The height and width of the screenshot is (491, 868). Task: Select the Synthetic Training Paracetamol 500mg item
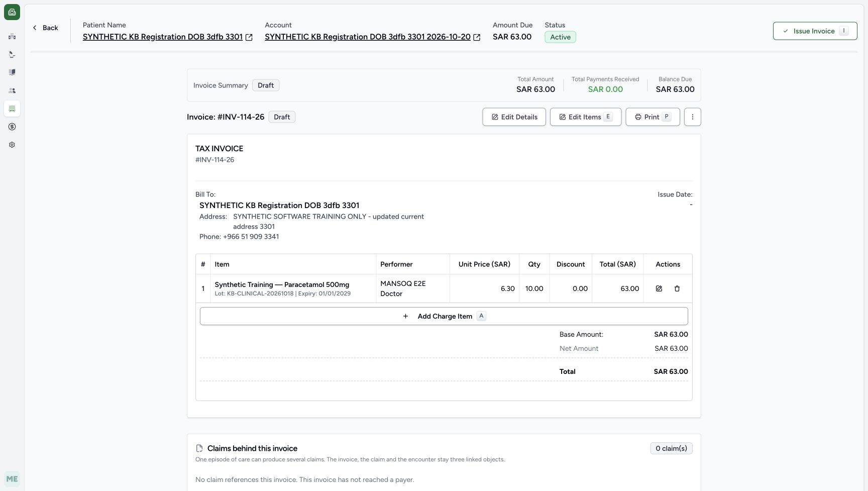(282, 284)
